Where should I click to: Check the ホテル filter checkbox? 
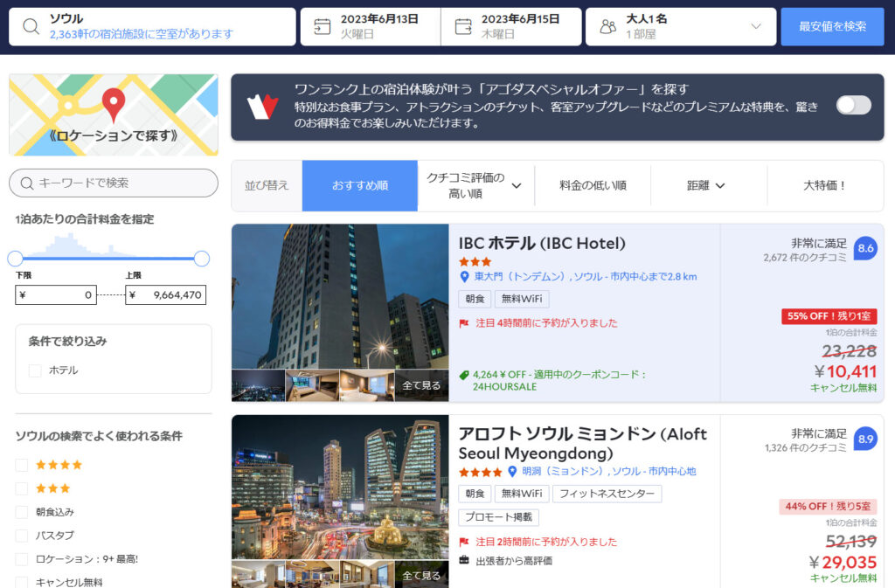click(35, 370)
